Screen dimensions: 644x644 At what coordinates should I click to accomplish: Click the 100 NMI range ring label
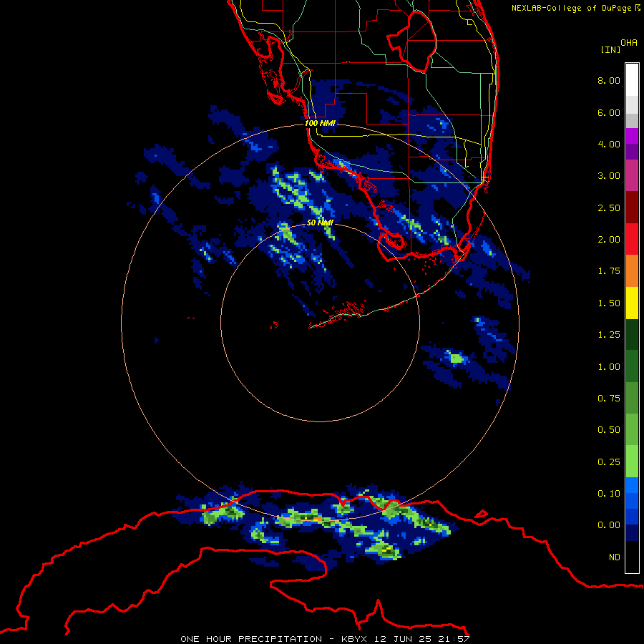point(320,123)
